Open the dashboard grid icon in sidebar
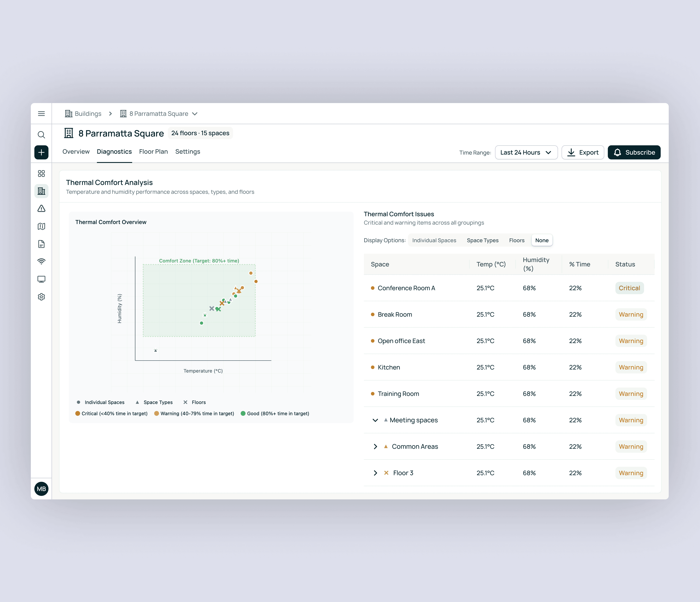The image size is (700, 602). [x=41, y=174]
